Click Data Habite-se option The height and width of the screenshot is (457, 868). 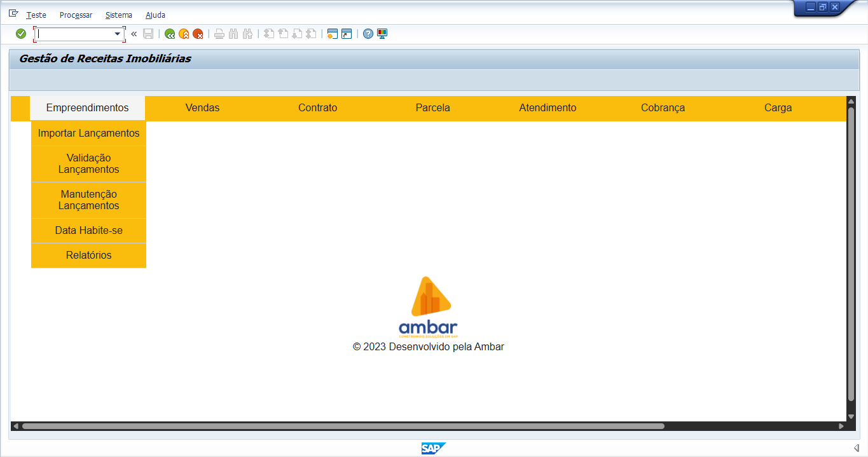pyautogui.click(x=88, y=231)
